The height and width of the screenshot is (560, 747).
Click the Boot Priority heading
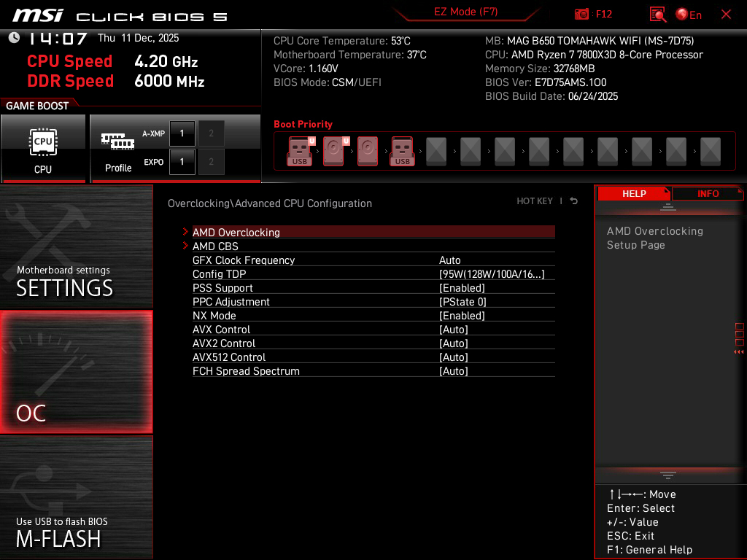pos(303,124)
